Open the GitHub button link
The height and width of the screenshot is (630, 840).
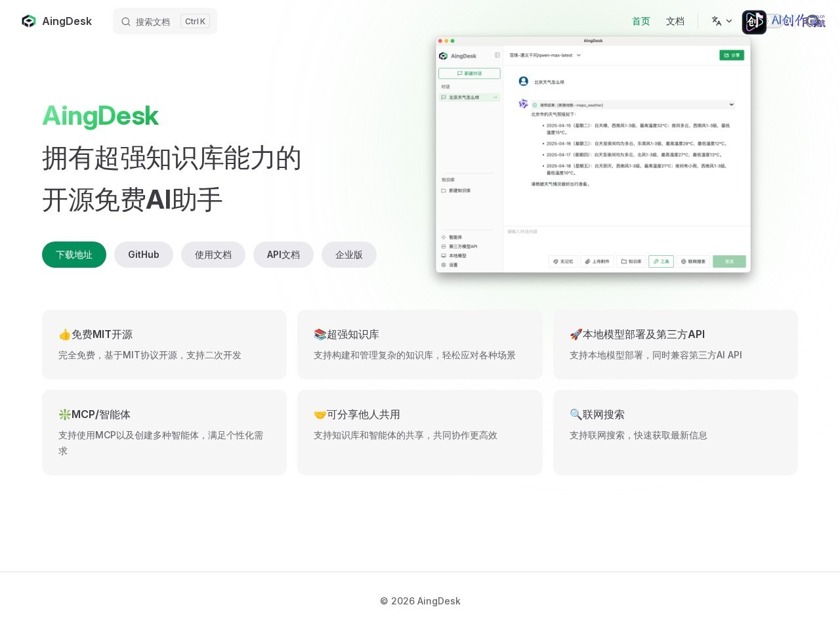[144, 255]
